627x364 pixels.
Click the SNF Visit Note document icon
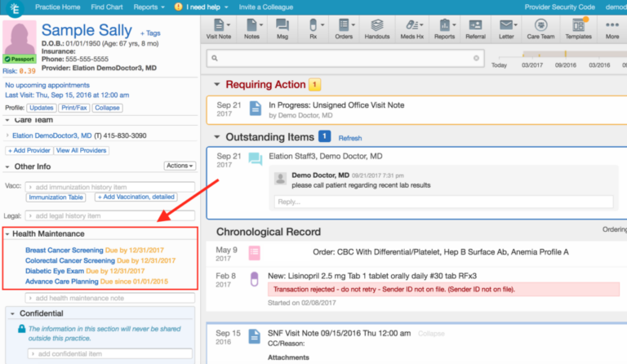point(255,336)
